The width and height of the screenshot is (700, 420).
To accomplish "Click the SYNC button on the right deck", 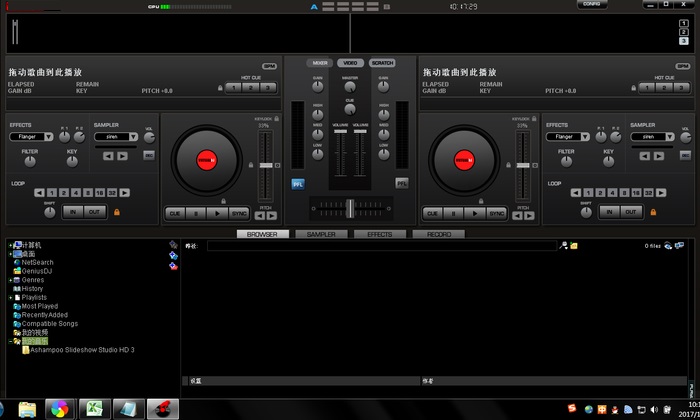I will point(497,213).
